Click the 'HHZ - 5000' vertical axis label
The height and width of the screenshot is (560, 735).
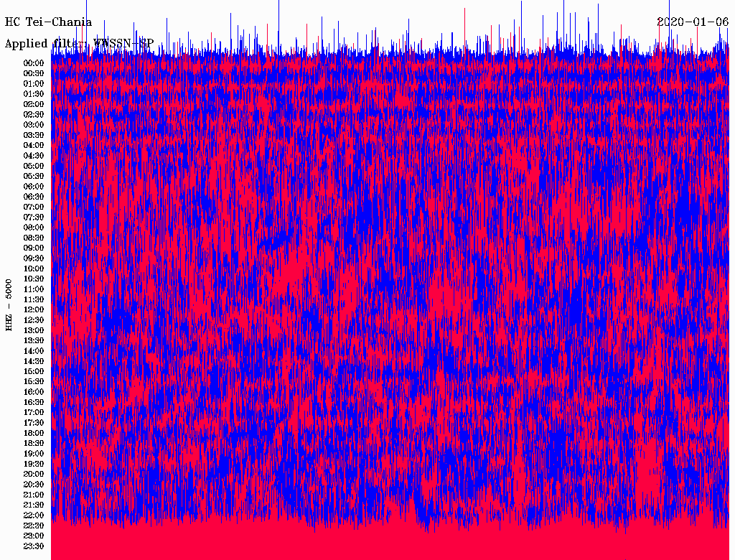point(9,304)
